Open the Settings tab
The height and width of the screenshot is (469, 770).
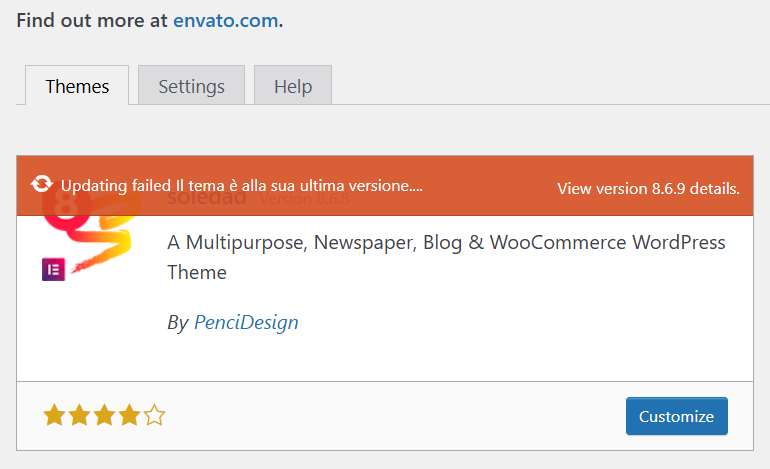click(x=191, y=86)
